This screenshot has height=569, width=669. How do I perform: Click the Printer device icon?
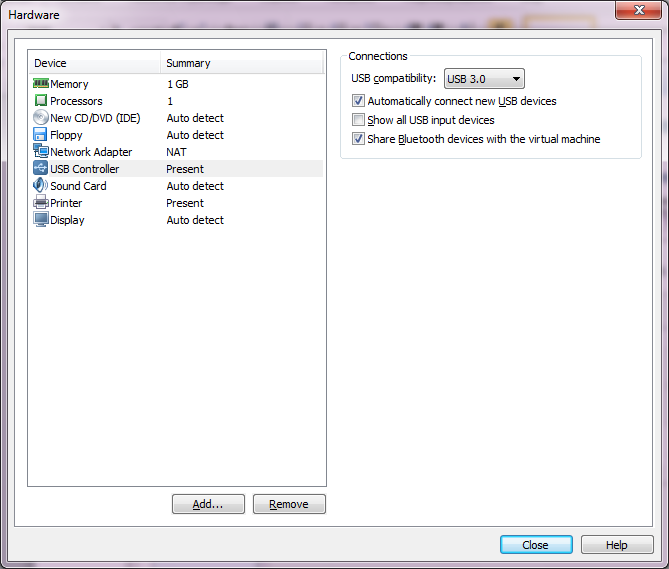41,202
